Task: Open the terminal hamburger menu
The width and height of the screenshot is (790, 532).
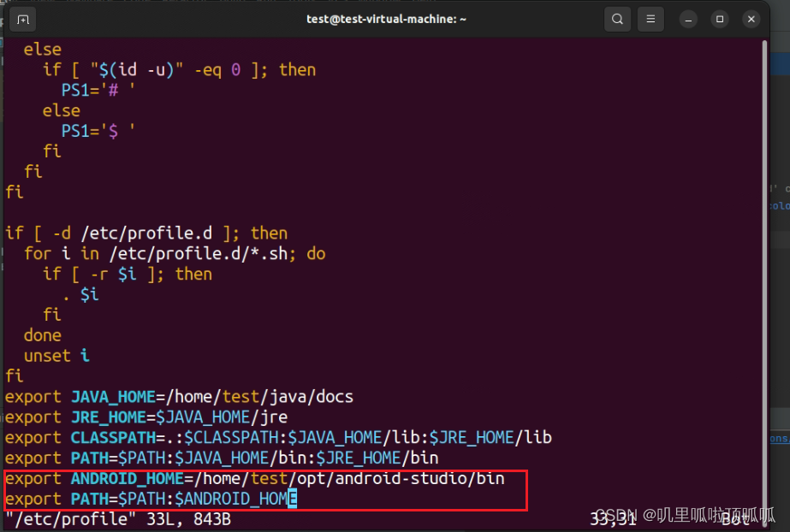Action: [652, 18]
